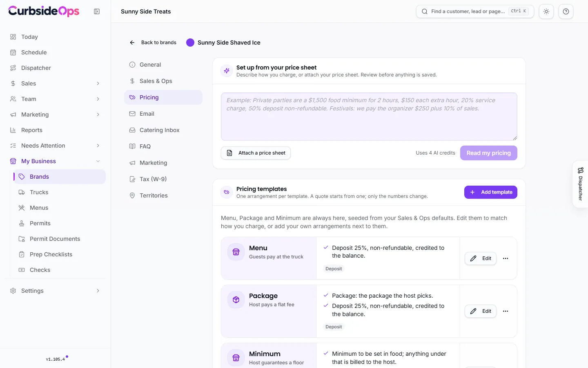The height and width of the screenshot is (368, 588).
Task: Toggle the light/dark theme icon
Action: 546,11
